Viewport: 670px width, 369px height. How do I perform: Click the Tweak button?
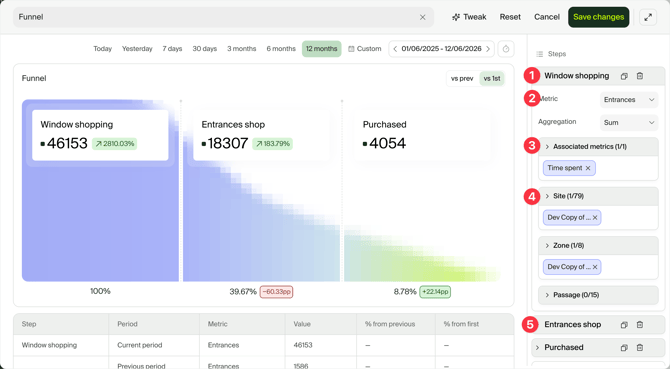click(x=469, y=17)
